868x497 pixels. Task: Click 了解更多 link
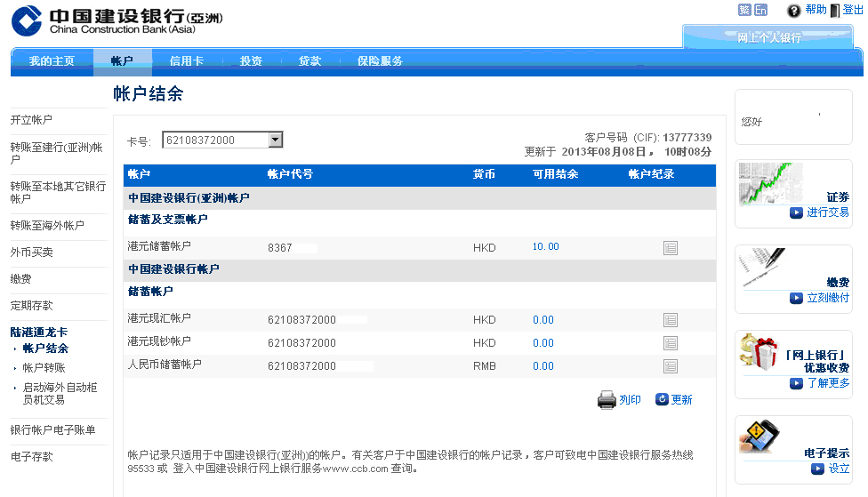coord(828,383)
